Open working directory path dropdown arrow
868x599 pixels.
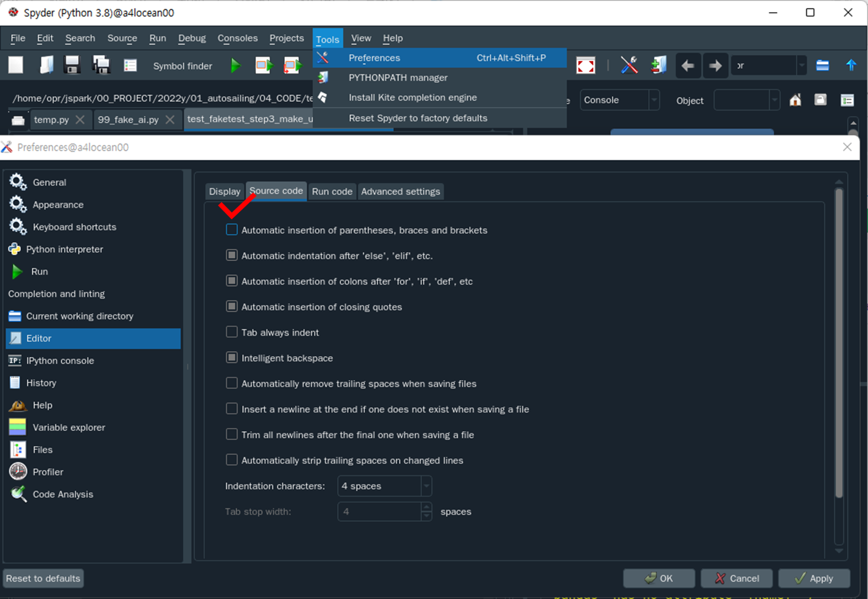[801, 65]
